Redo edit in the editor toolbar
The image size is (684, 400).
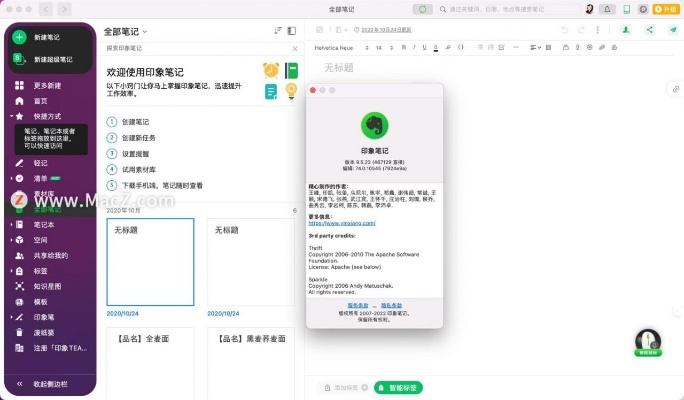581,30
